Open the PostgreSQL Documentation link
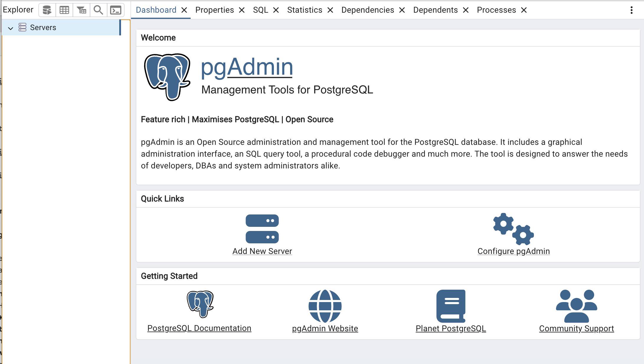Viewport: 644px width, 364px height. click(199, 328)
